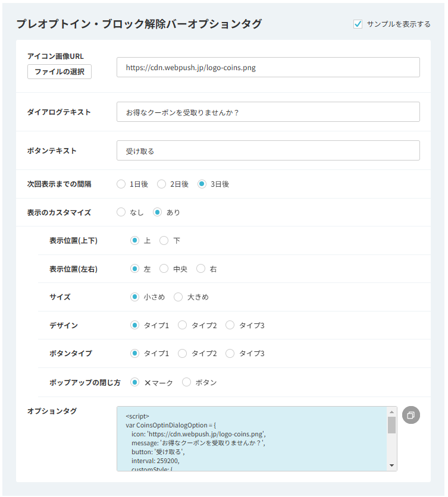Focus the アイコン画像URL input field

coord(268,67)
